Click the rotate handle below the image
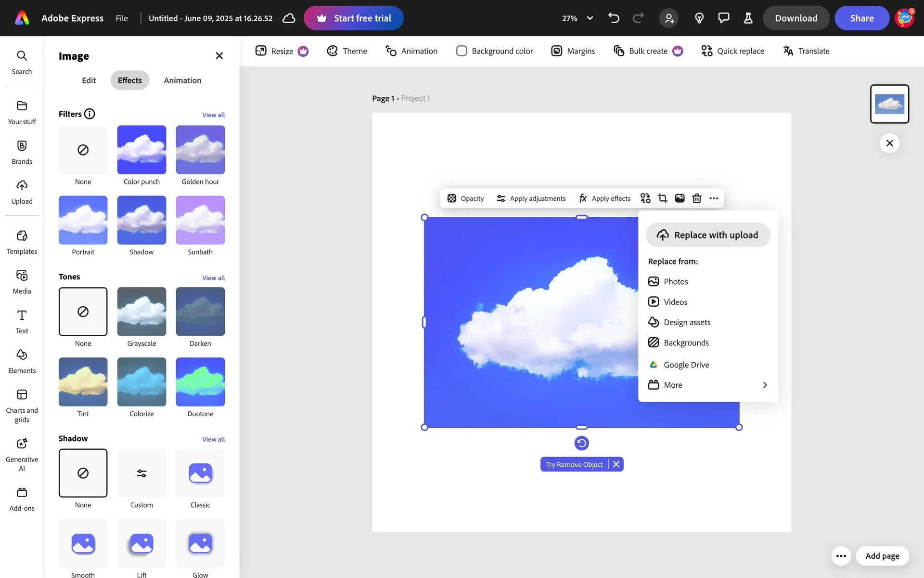This screenshot has height=578, width=924. pyautogui.click(x=581, y=443)
